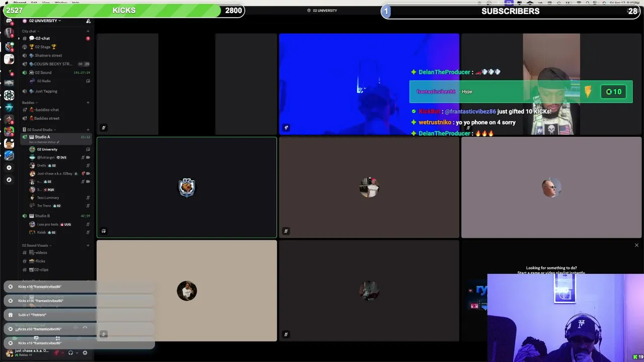Open the videos text channel
Viewport: 644px width, 362px height.
55,252
